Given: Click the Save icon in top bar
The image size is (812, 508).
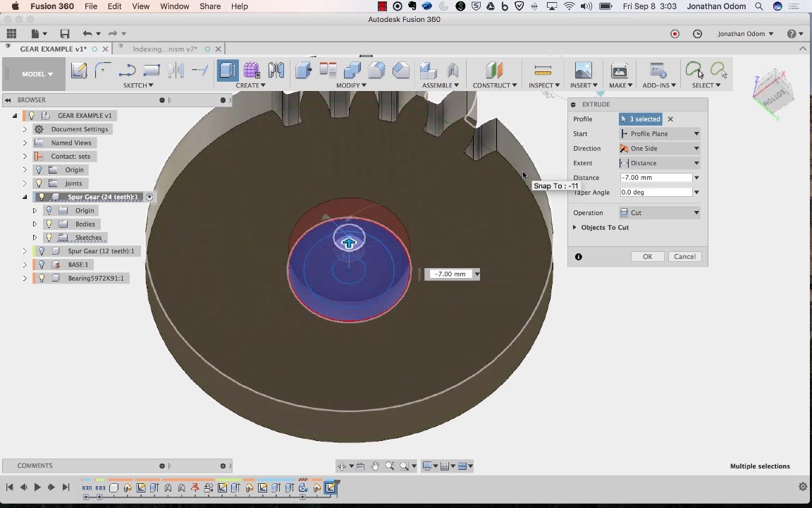Looking at the screenshot, I should [x=65, y=34].
